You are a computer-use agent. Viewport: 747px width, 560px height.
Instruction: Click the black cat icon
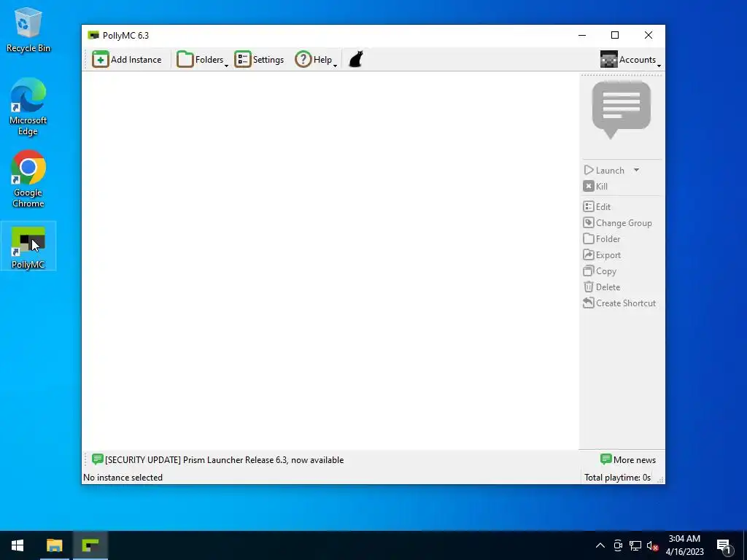click(356, 60)
